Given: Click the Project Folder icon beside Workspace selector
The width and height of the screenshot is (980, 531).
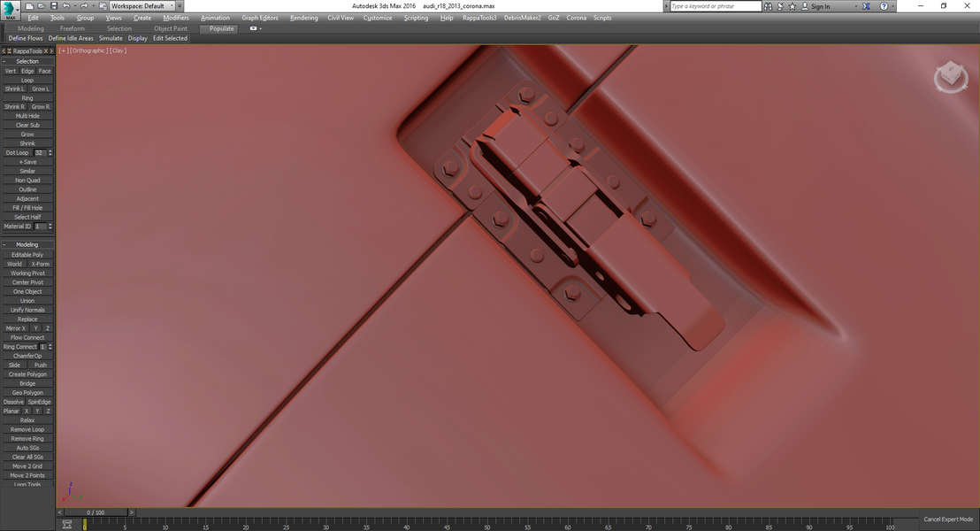Looking at the screenshot, I should 103,5.
